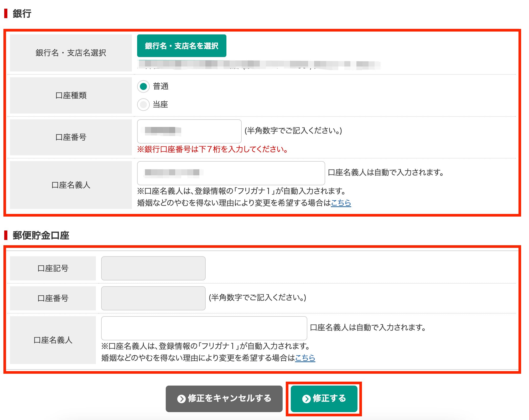Click the 口座記号 label
This screenshot has width=529, height=420.
click(x=53, y=268)
